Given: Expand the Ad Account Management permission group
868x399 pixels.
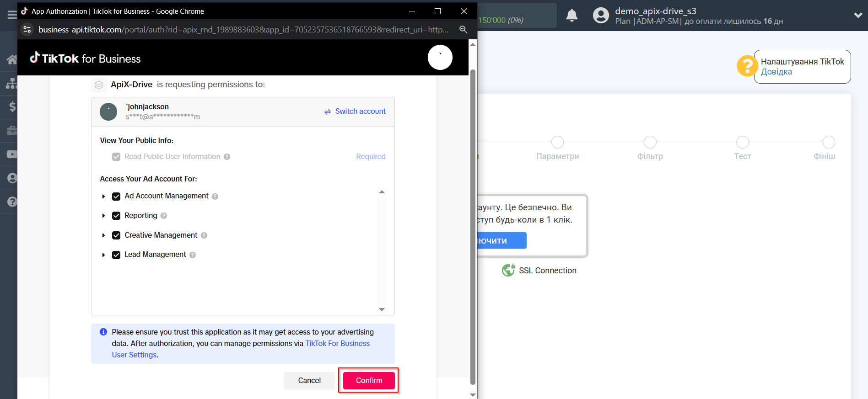Looking at the screenshot, I should click(x=103, y=197).
